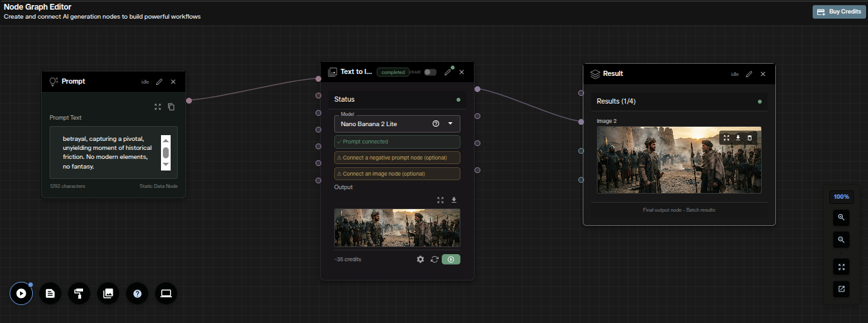Download Image 2 from the Result node
Screen dimensions: 868x323
(738, 138)
